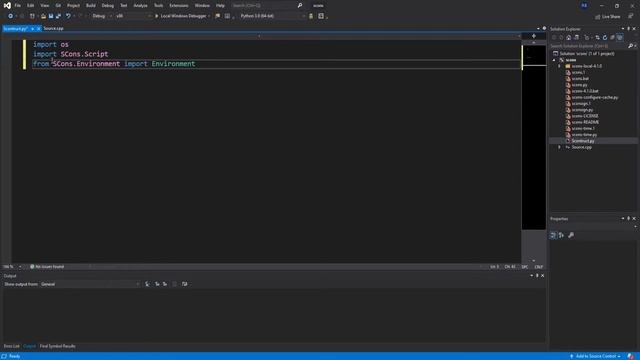640x360 pixels.
Task: Click Switch Views icon in Solution Explorer
Action: pyautogui.click(x=576, y=38)
